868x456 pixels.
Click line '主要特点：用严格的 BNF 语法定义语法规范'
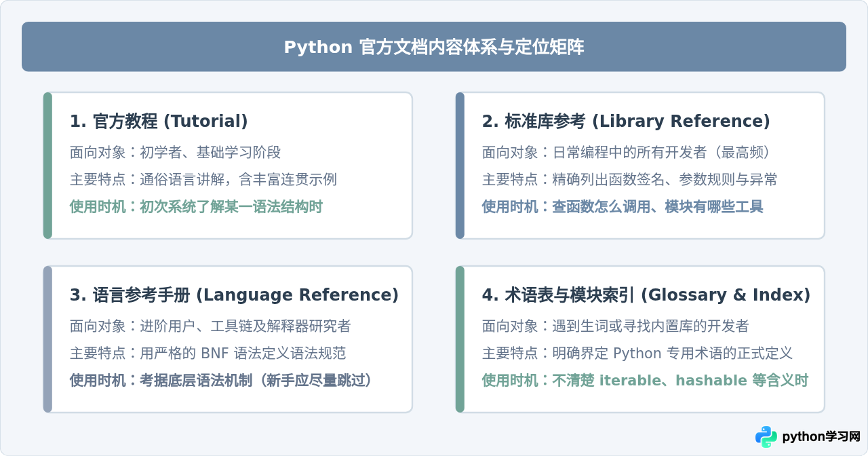[x=208, y=353]
